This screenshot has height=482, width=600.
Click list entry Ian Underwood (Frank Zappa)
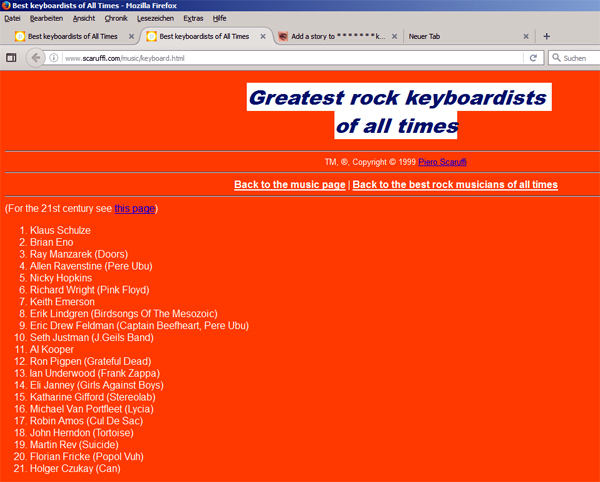click(95, 373)
